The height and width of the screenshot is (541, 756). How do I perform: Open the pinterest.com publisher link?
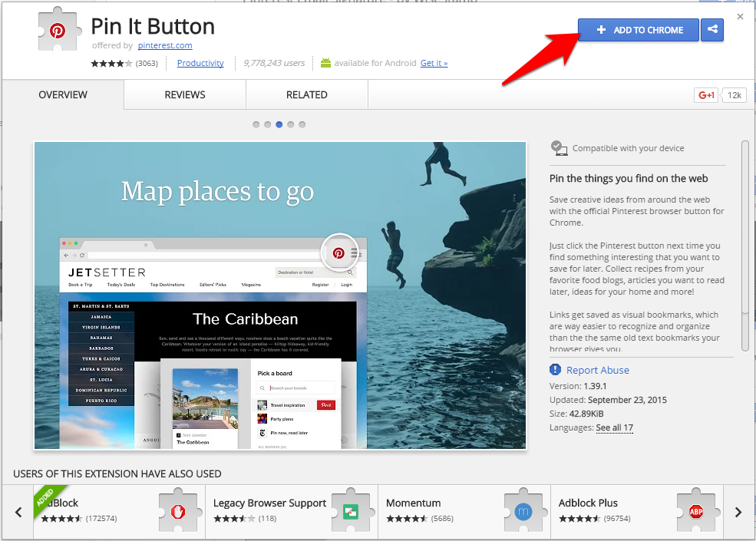(165, 45)
